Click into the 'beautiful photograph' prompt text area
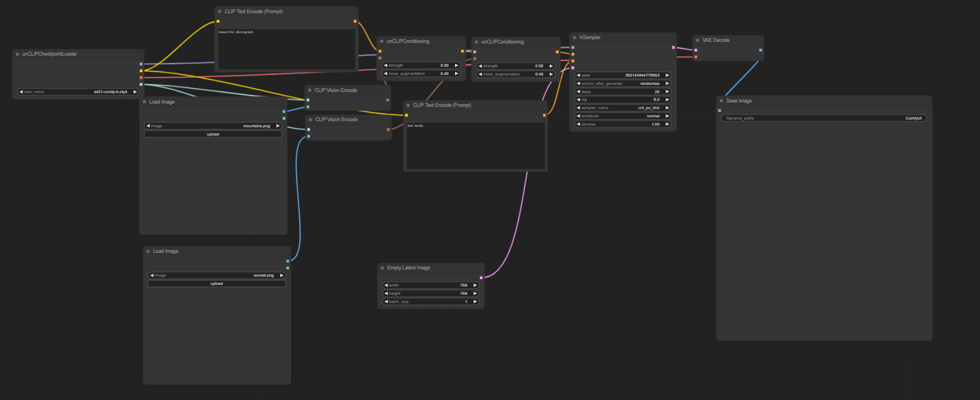Image resolution: width=980 pixels, height=400 pixels. tap(286, 49)
